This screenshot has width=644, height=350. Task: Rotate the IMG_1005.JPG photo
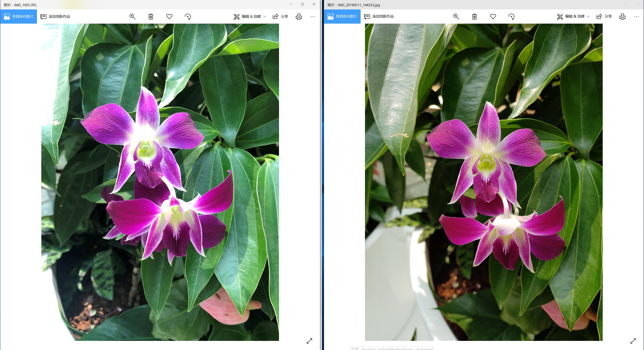pos(188,17)
